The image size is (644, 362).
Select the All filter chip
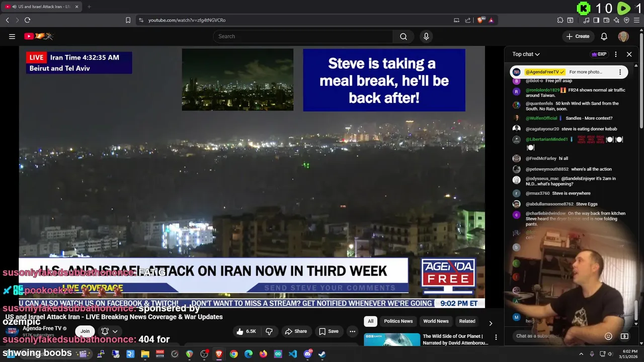(x=370, y=321)
